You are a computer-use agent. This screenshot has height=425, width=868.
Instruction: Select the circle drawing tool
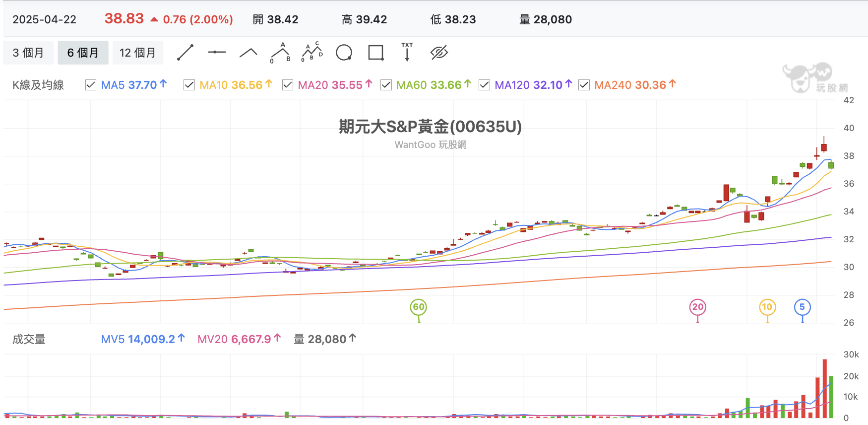pos(344,53)
